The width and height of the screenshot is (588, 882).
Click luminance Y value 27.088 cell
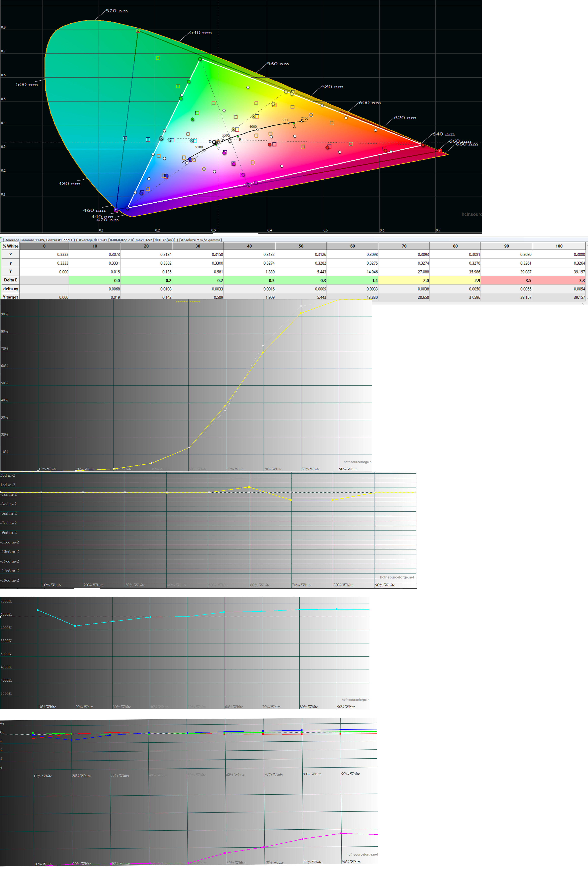404,271
